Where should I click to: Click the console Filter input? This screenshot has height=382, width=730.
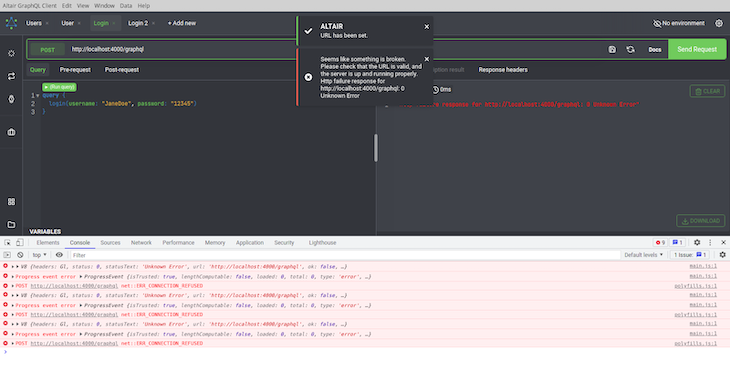coord(345,255)
